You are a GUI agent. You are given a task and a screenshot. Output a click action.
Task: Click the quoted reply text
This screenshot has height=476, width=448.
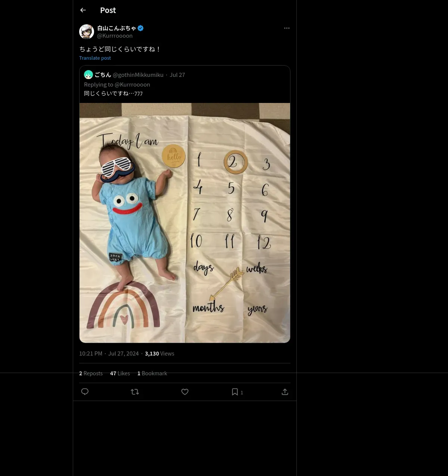pos(113,93)
